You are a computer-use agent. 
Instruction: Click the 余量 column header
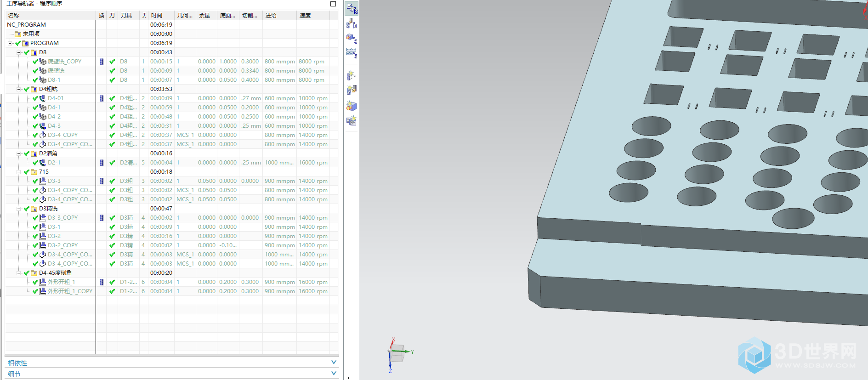pos(206,16)
